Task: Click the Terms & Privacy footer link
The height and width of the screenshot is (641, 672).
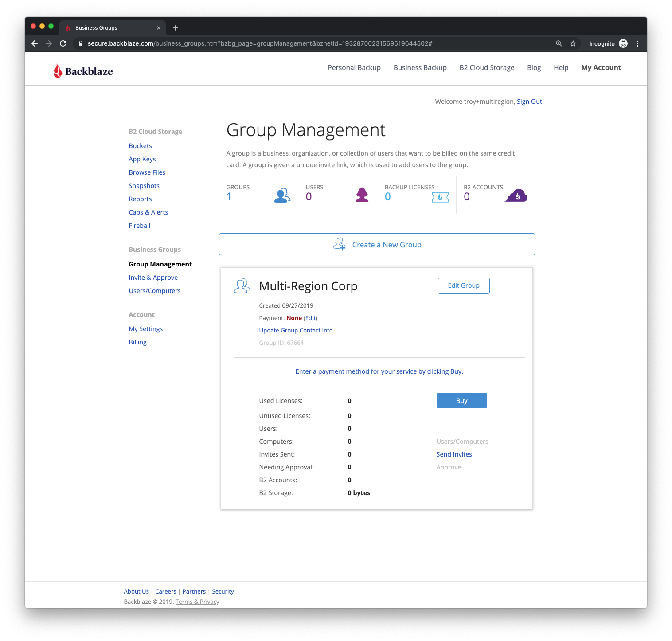Action: (x=197, y=602)
